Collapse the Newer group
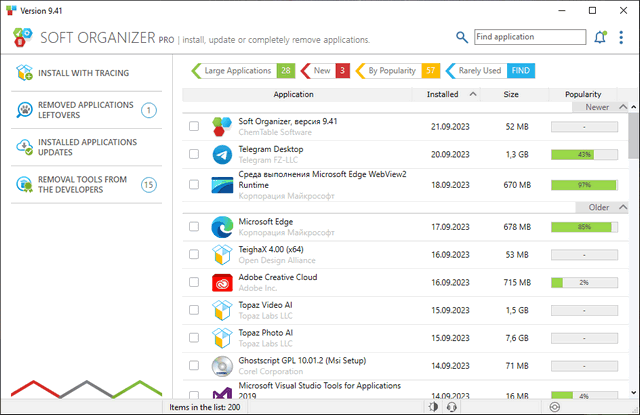 pos(623,107)
